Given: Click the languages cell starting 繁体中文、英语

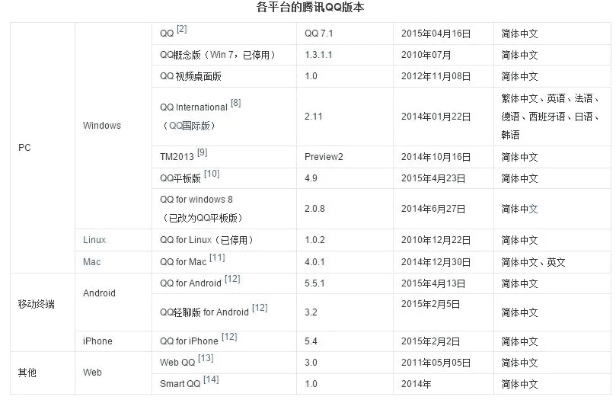Looking at the screenshot, I should (x=550, y=117).
